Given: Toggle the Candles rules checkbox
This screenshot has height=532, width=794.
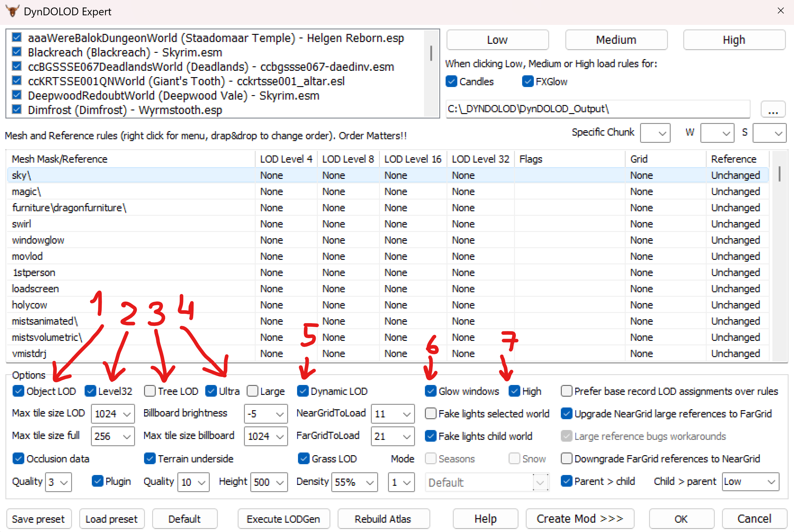Looking at the screenshot, I should tap(451, 81).
